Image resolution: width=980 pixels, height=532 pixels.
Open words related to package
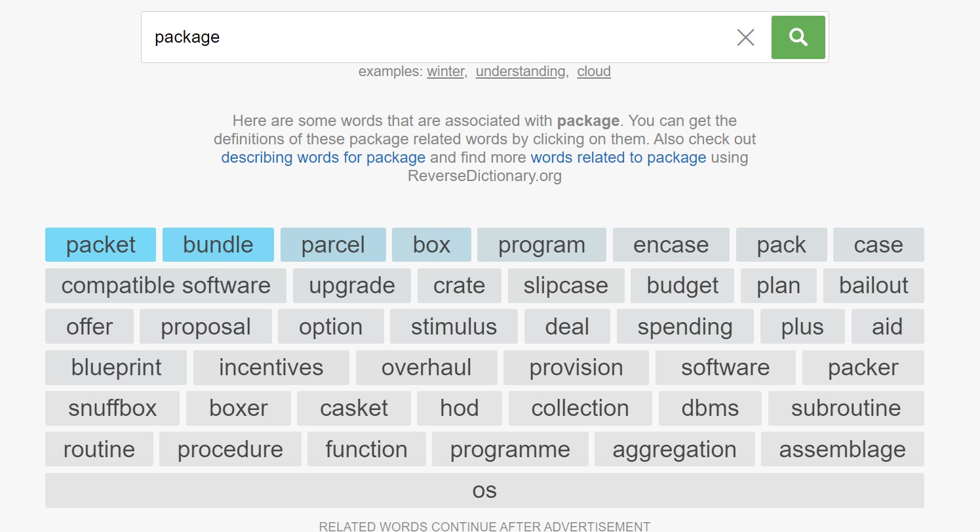pos(617,157)
